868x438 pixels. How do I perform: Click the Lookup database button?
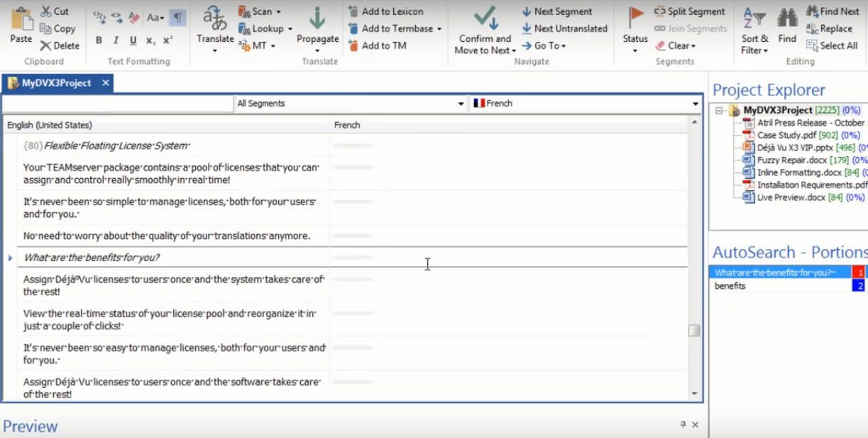[265, 28]
